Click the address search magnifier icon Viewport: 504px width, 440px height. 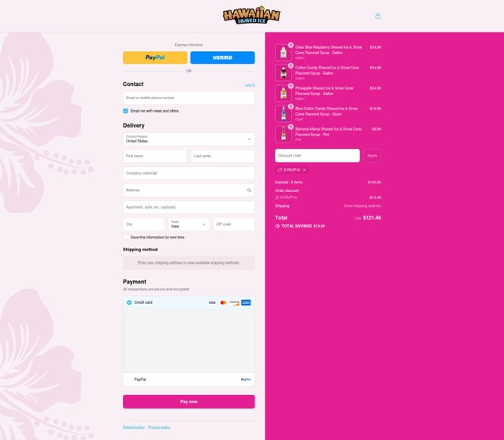coord(249,190)
